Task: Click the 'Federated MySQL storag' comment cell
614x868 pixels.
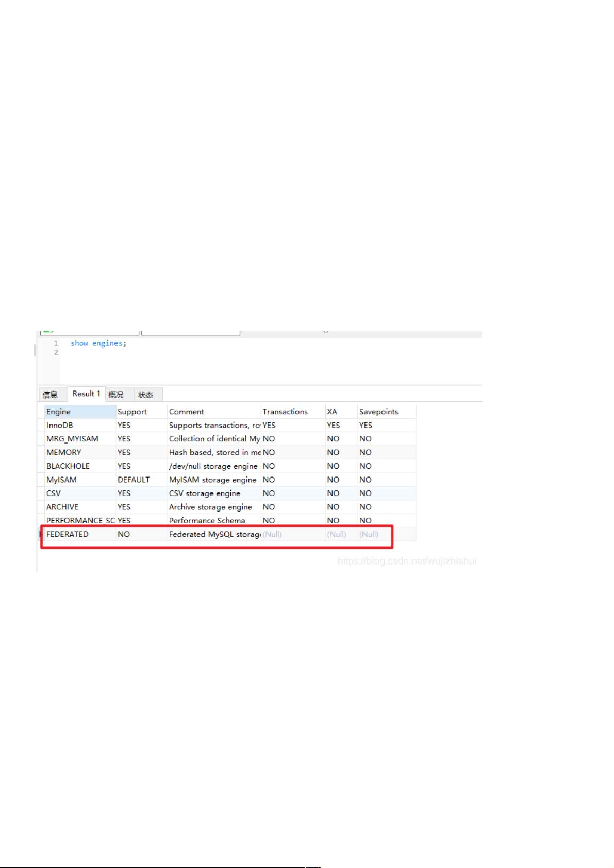Action: (x=214, y=534)
